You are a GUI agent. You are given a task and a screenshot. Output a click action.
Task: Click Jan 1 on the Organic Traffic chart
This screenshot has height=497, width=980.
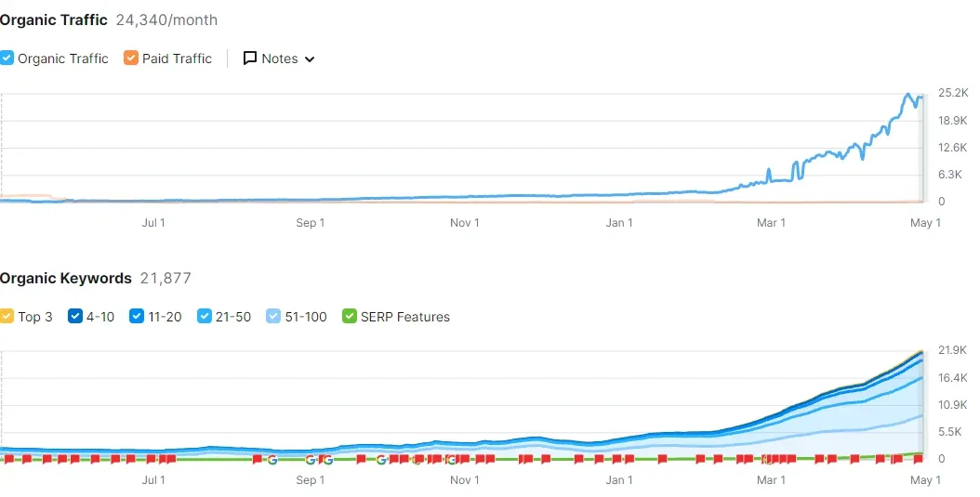pos(619,222)
